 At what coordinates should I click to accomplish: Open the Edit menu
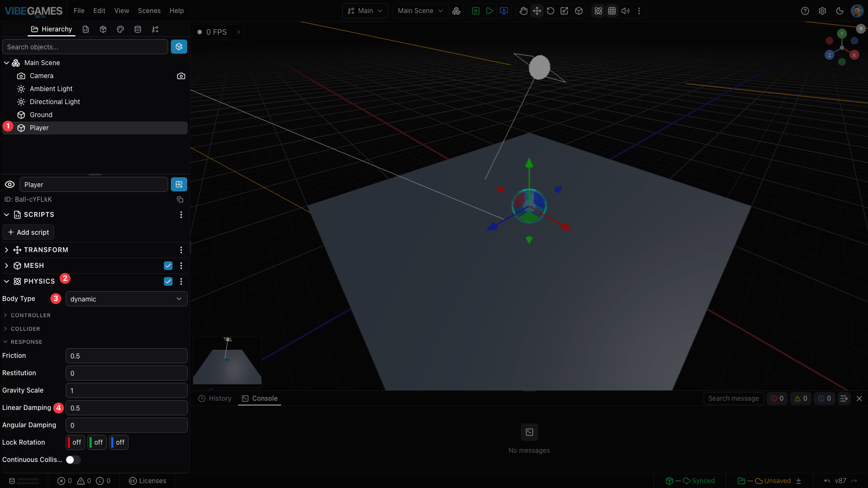point(99,11)
